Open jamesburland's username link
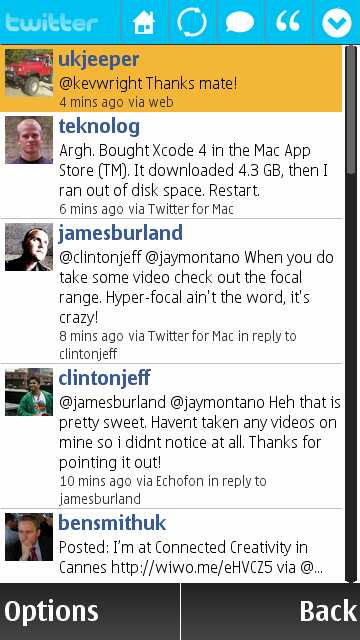This screenshot has width=360, height=640. pyautogui.click(x=120, y=233)
